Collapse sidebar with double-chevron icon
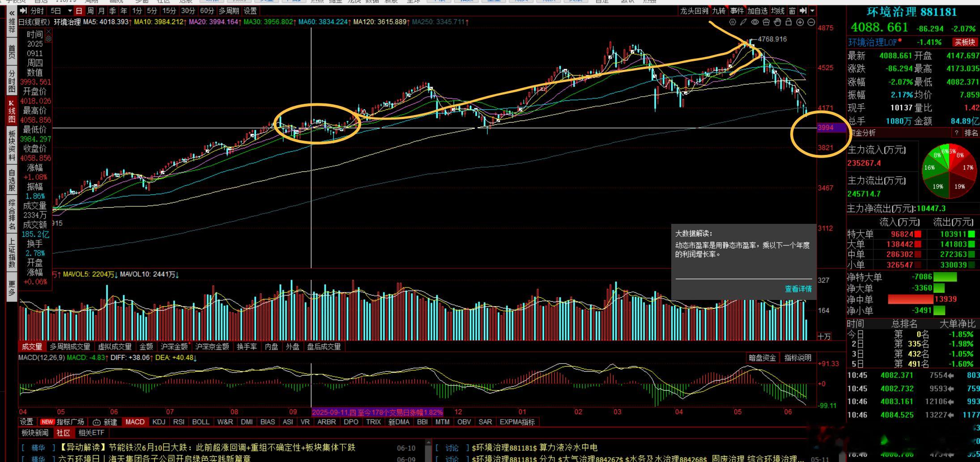 (x=12, y=13)
